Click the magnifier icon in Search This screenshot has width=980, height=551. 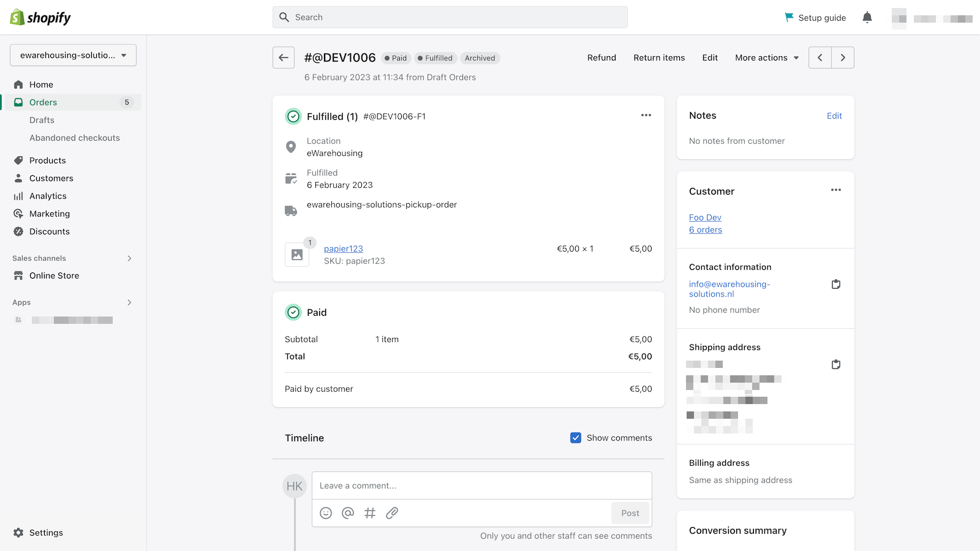pos(284,17)
